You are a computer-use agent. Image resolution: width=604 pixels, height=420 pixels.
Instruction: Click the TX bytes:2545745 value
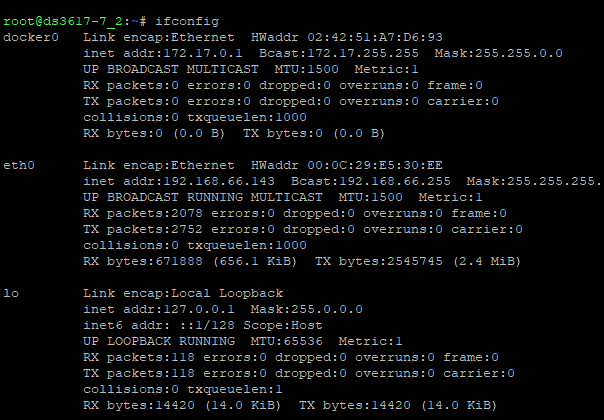379,261
